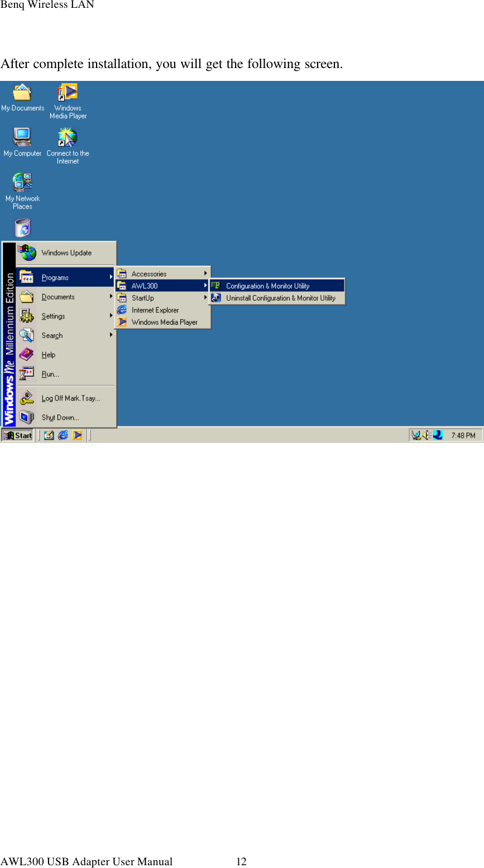Open Help from the Start menu

tap(66, 355)
